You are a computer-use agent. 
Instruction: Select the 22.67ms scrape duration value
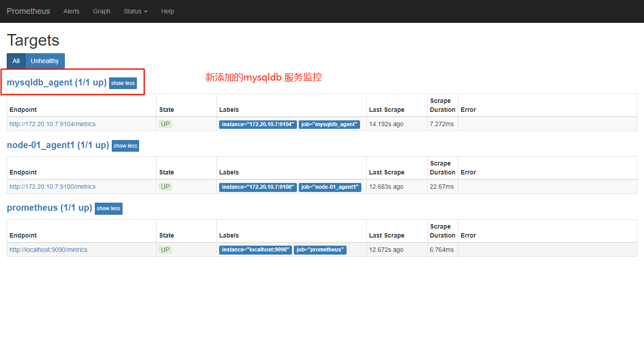[x=441, y=187]
